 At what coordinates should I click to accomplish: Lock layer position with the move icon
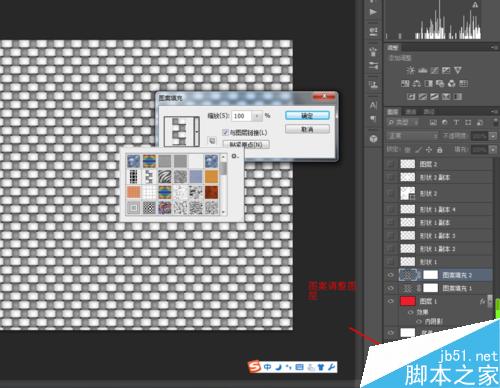pyautogui.click(x=429, y=150)
